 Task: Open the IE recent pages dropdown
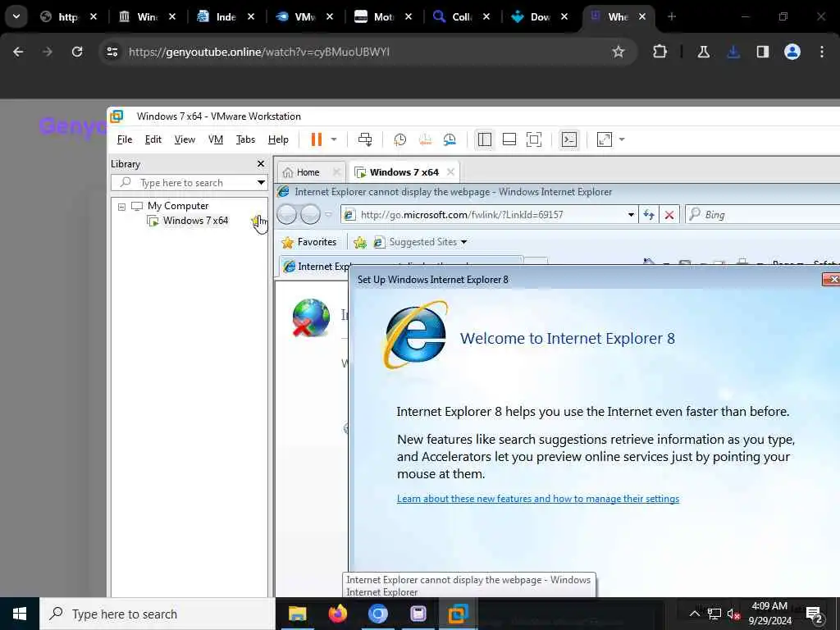click(328, 215)
